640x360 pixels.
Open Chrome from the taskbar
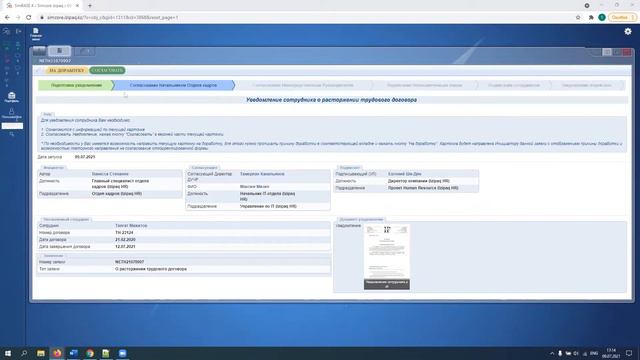coord(90,353)
